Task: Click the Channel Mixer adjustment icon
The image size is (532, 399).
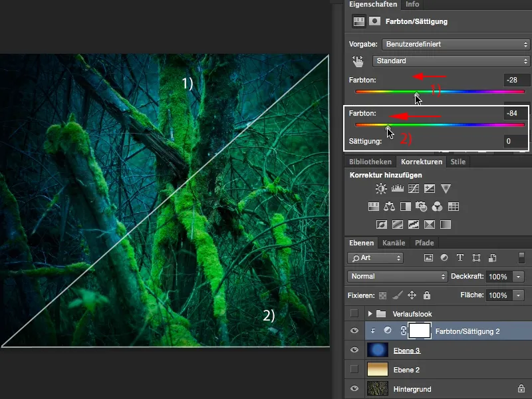Action: coord(438,206)
